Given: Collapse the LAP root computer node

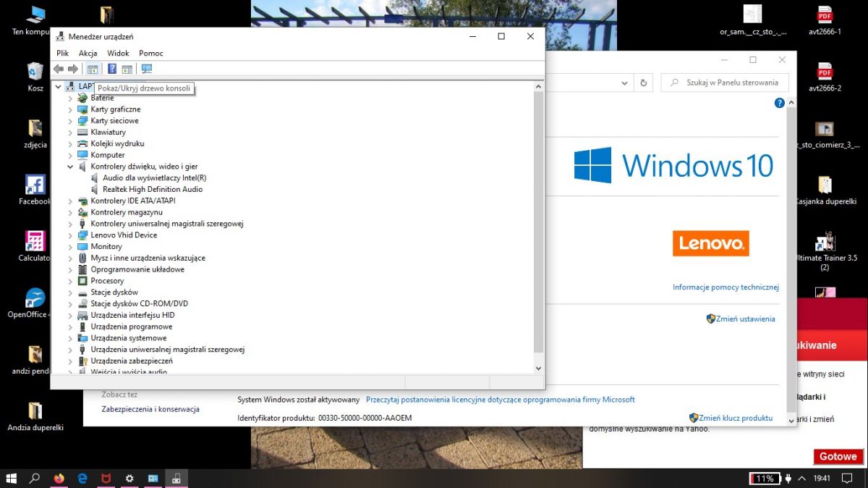Looking at the screenshot, I should pyautogui.click(x=59, y=86).
